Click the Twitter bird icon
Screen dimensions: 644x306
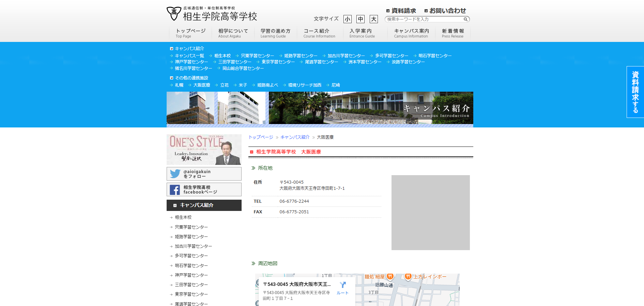(175, 174)
